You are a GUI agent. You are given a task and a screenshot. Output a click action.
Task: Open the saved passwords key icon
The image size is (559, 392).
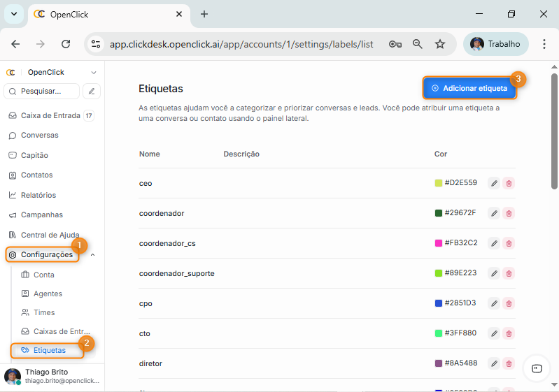(395, 44)
